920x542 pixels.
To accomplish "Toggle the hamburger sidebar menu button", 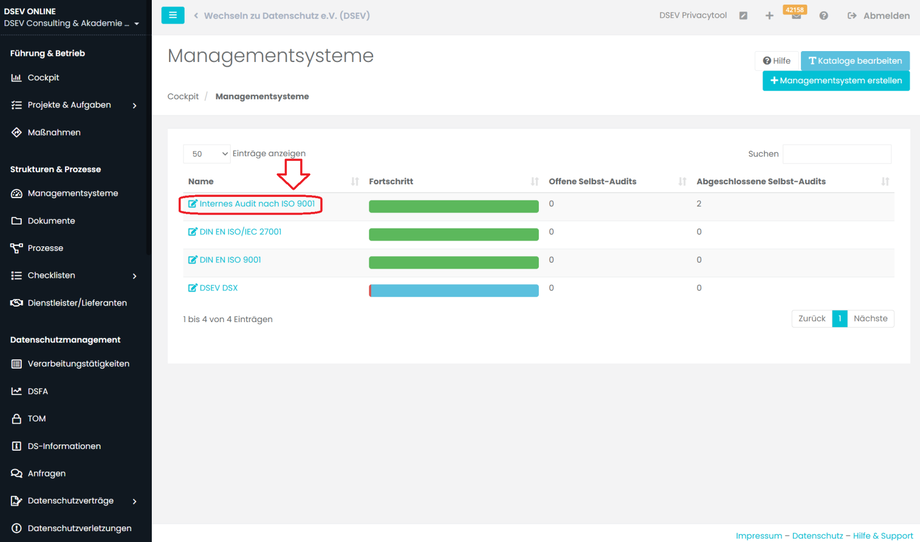I will [x=172, y=15].
